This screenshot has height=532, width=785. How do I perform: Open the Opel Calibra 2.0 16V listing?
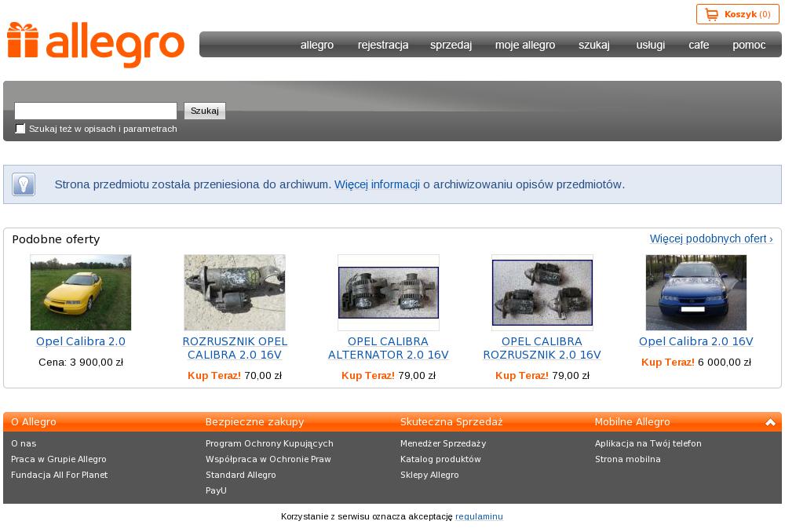[696, 341]
